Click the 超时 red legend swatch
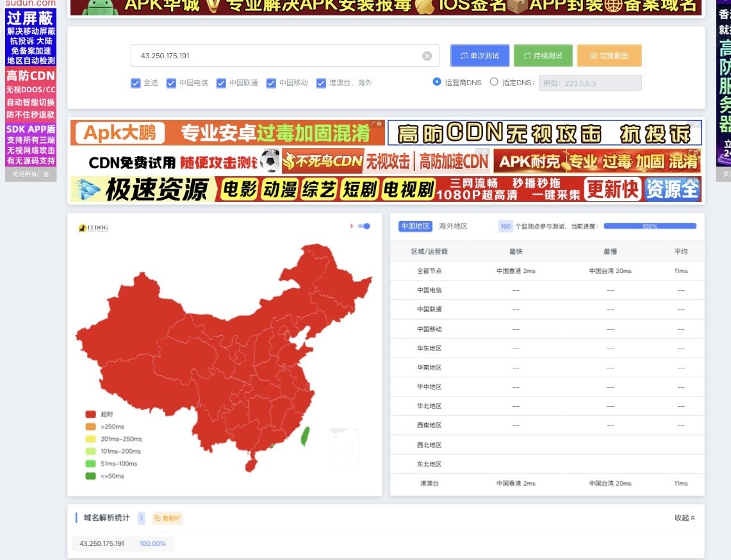This screenshot has width=731, height=560. (90, 415)
